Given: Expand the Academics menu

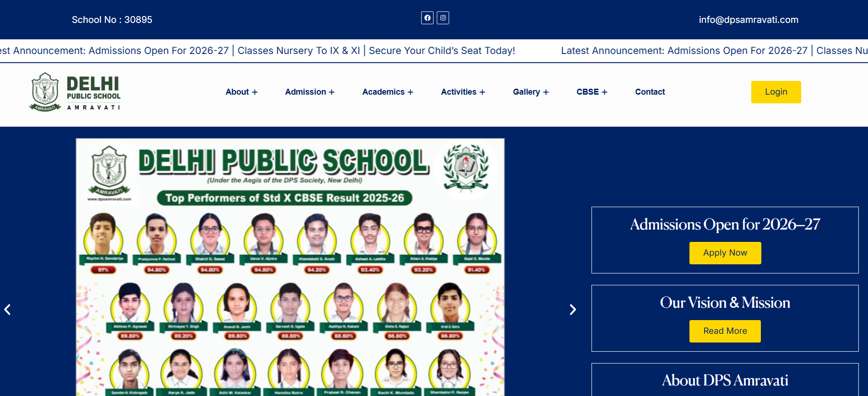Looking at the screenshot, I should (388, 92).
